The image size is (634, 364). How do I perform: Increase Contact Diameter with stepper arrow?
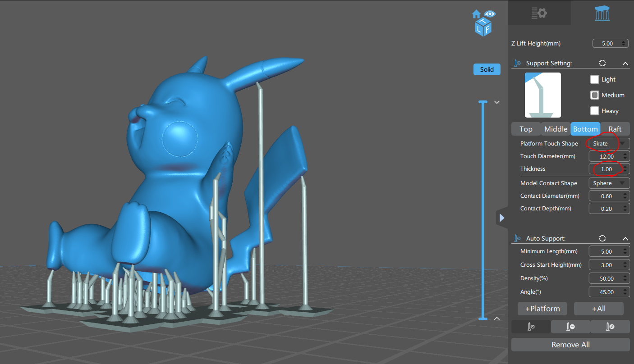[x=625, y=194]
